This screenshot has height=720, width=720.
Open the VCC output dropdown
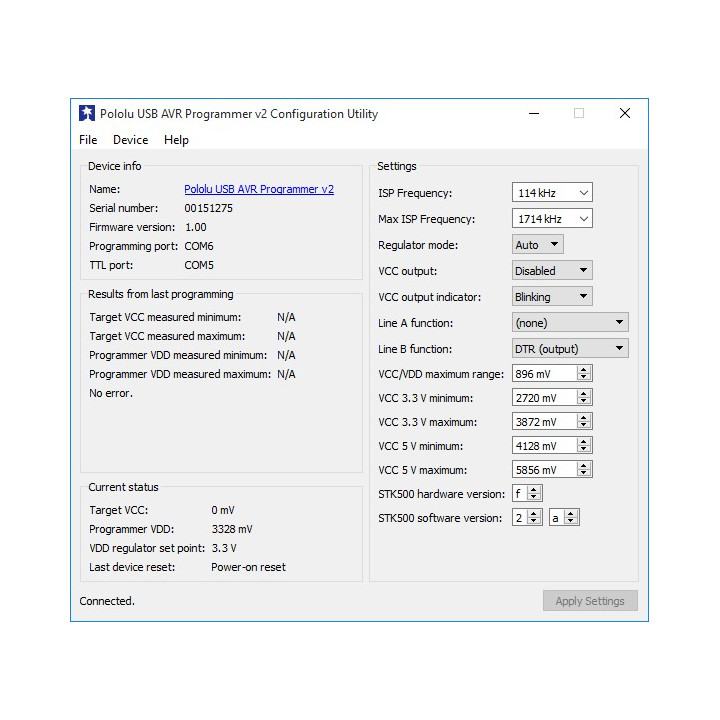tap(552, 270)
